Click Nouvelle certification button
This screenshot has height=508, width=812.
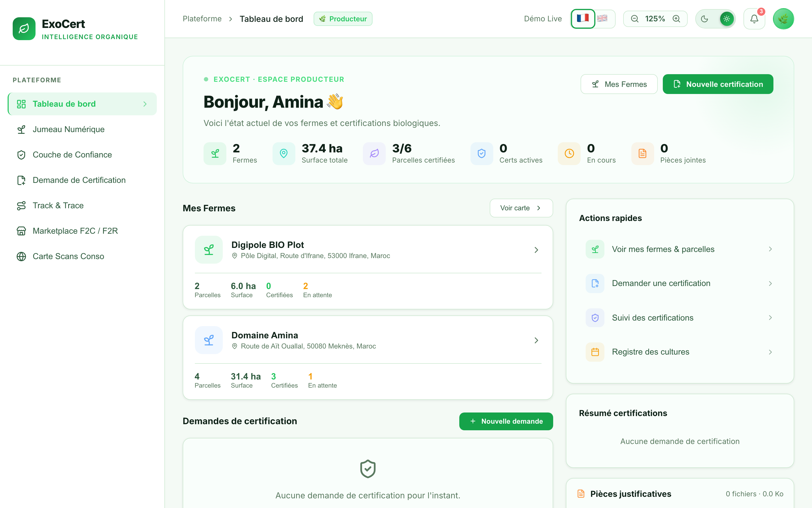click(718, 84)
